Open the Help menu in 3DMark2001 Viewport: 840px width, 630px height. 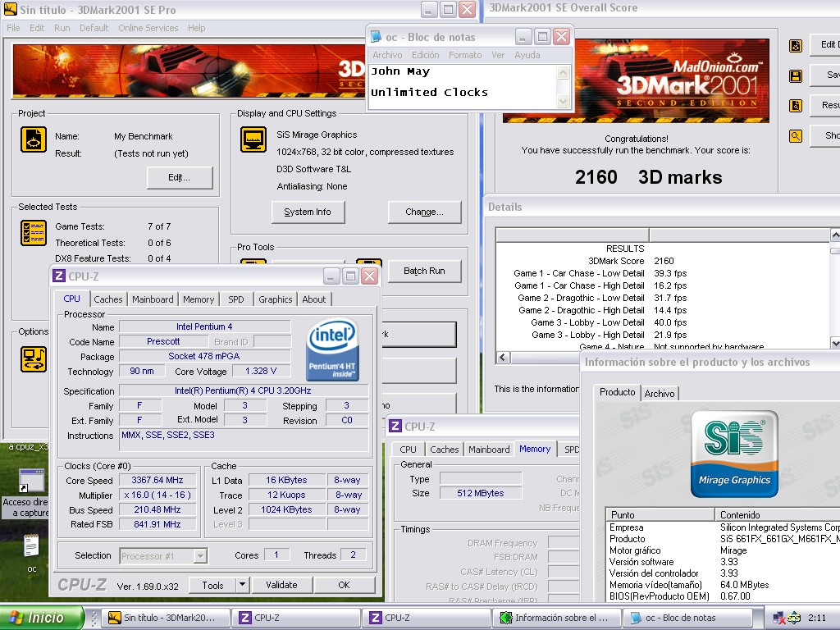(x=197, y=28)
